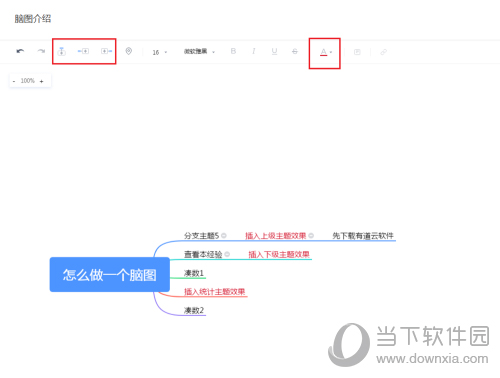
Task: Open the font color dropdown arrow
Action: (x=331, y=52)
